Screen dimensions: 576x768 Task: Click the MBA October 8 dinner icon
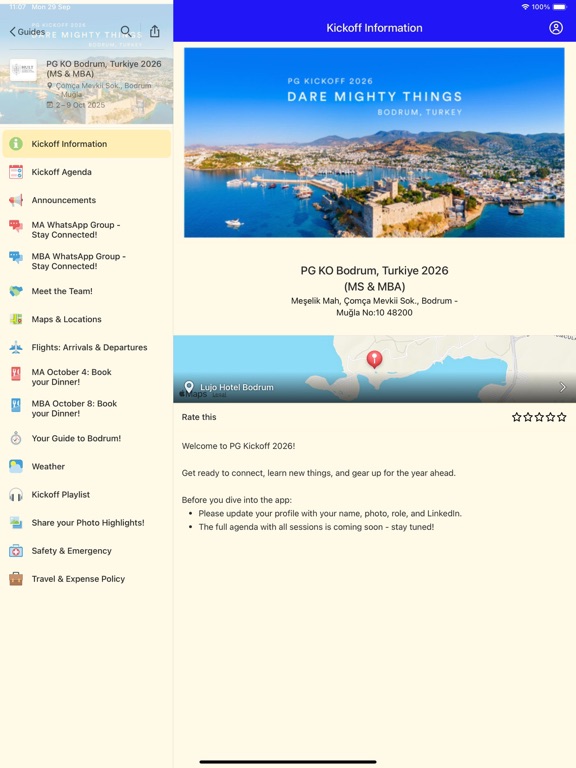point(16,405)
